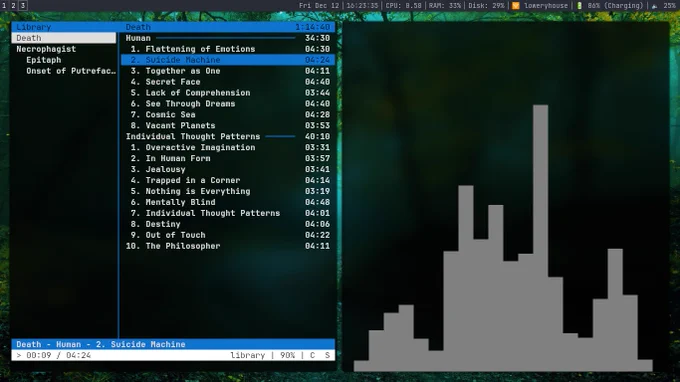The image size is (680, 382).
Task: Click the Library pane header
Action: click(33, 27)
